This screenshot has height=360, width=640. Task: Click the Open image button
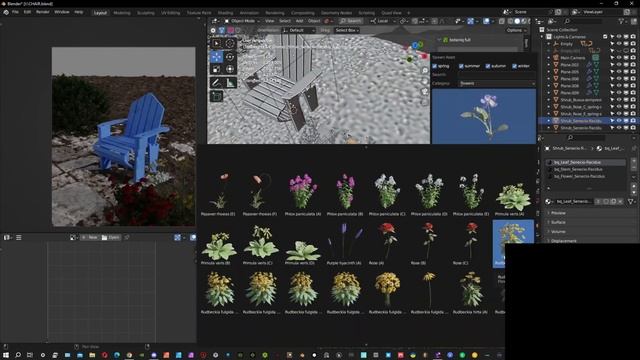(110, 238)
